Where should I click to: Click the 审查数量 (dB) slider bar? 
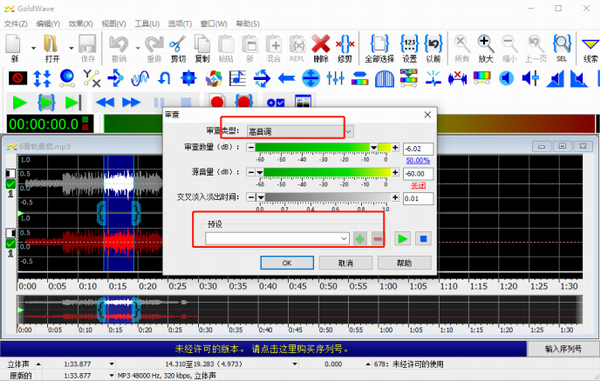click(x=323, y=147)
